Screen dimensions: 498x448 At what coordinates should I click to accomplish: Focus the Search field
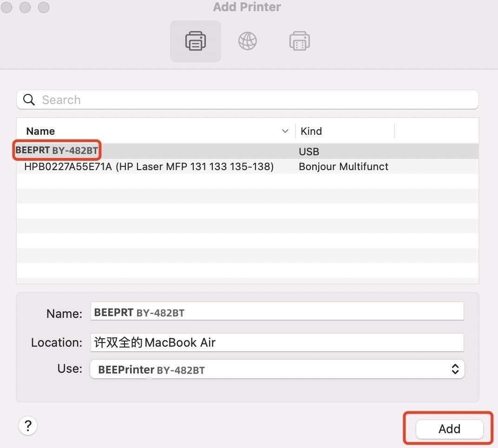click(x=248, y=100)
